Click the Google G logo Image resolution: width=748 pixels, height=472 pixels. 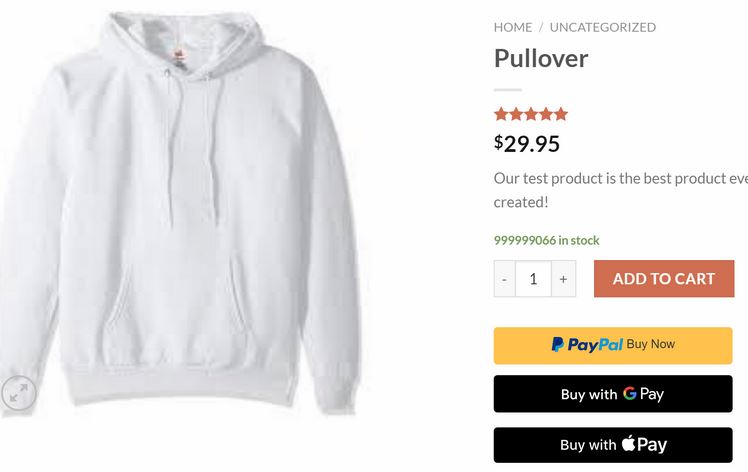coord(630,393)
